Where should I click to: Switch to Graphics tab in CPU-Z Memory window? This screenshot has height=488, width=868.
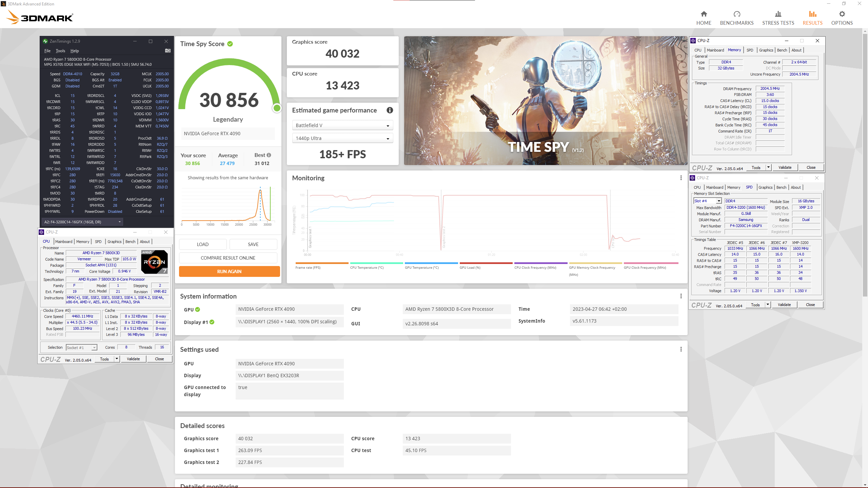[766, 50]
